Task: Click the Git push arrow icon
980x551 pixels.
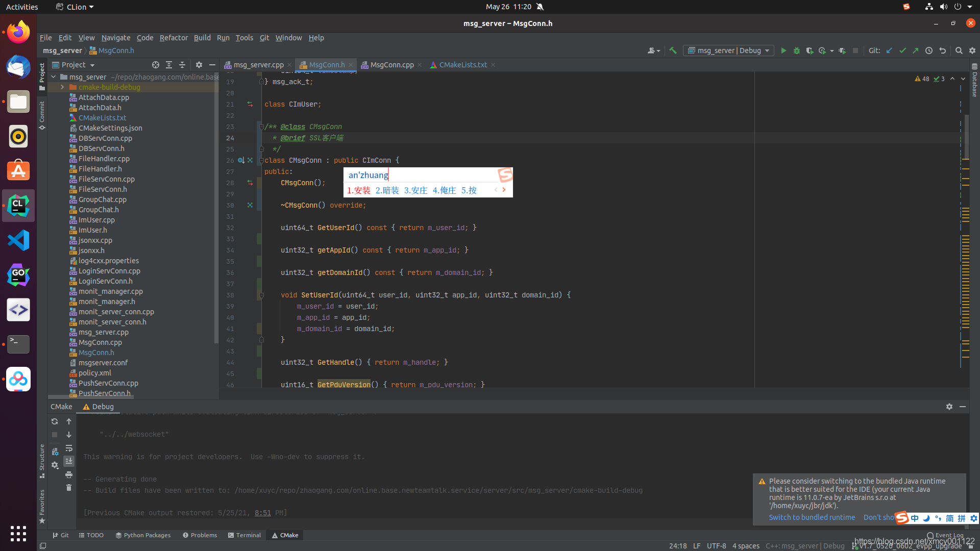Action: point(916,51)
